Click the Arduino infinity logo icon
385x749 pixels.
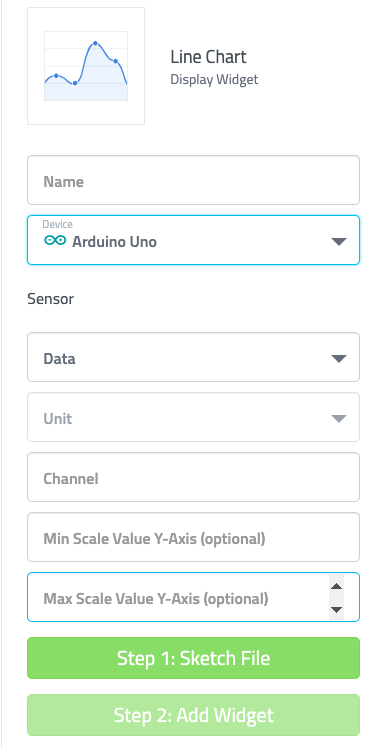[55, 240]
